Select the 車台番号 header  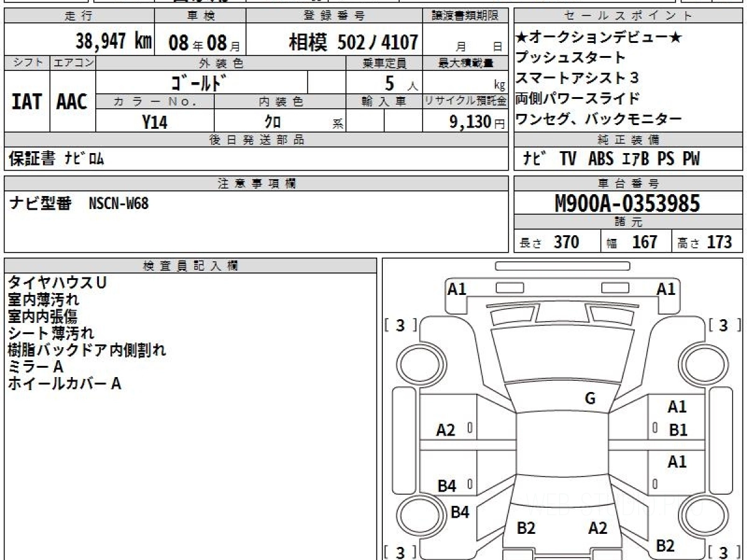[628, 183]
